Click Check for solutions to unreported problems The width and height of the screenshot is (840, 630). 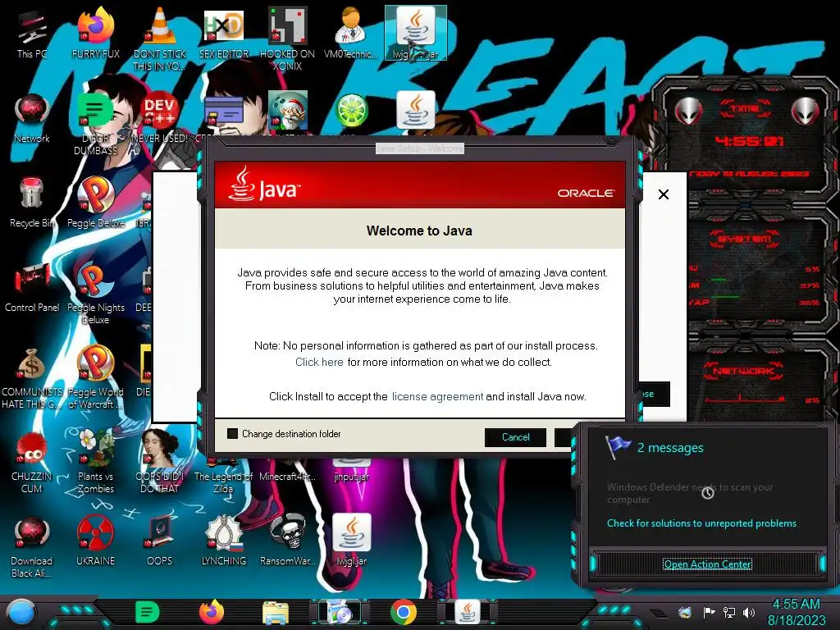pos(701,523)
